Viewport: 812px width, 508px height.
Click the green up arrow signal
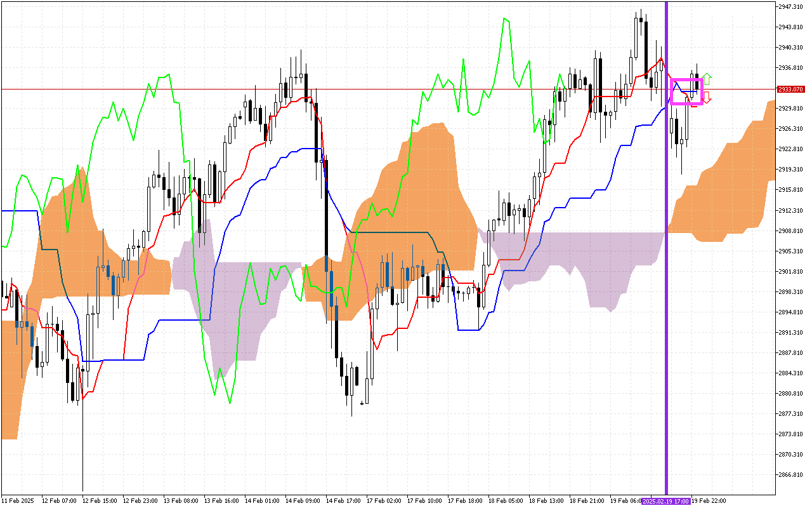707,79
